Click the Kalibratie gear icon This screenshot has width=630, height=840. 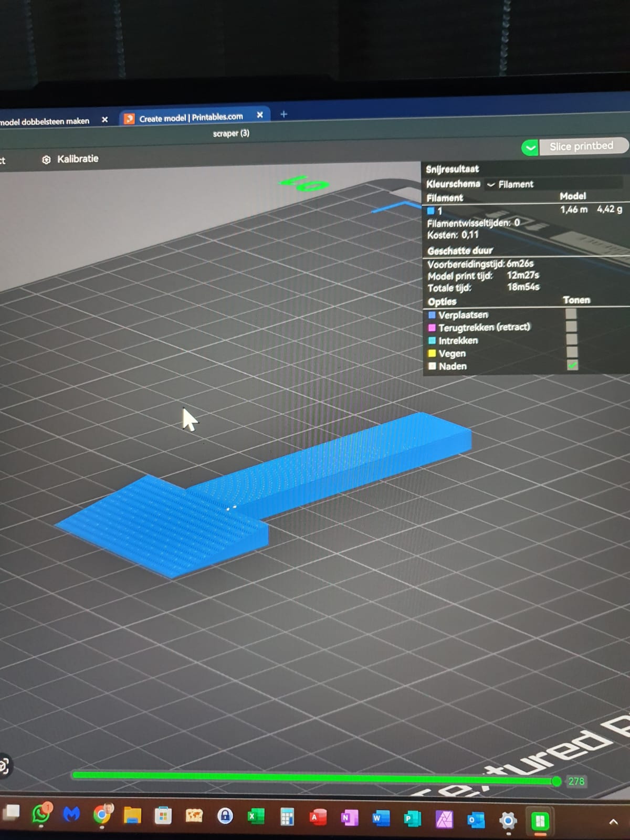46,160
